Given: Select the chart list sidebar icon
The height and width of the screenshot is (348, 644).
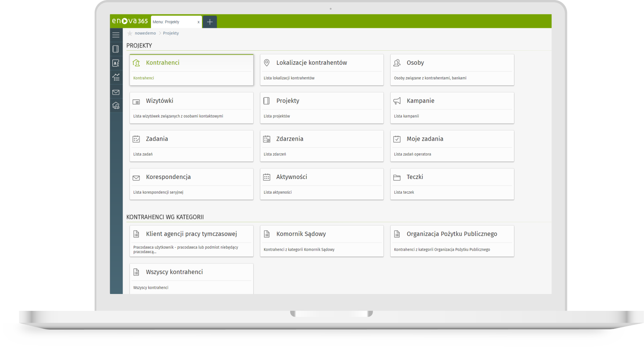Looking at the screenshot, I should click(x=116, y=77).
